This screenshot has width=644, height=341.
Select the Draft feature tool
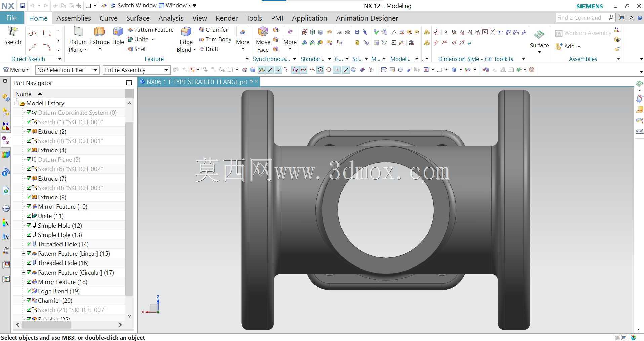(x=209, y=49)
